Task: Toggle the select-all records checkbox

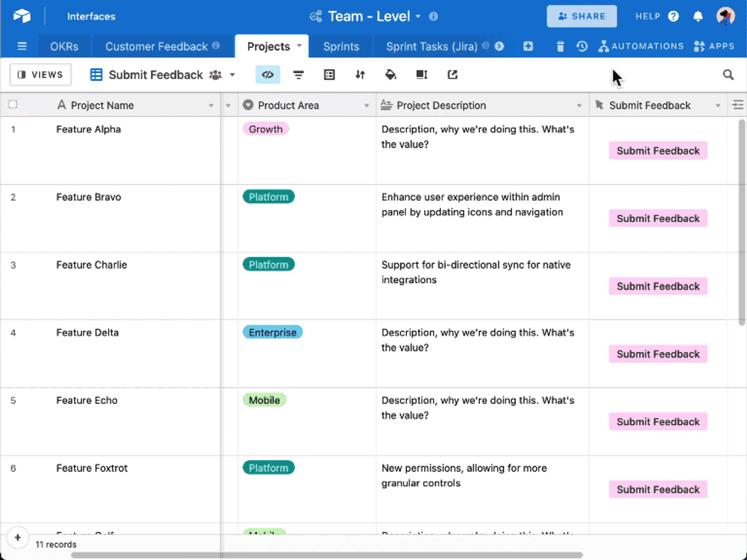Action: pos(13,105)
